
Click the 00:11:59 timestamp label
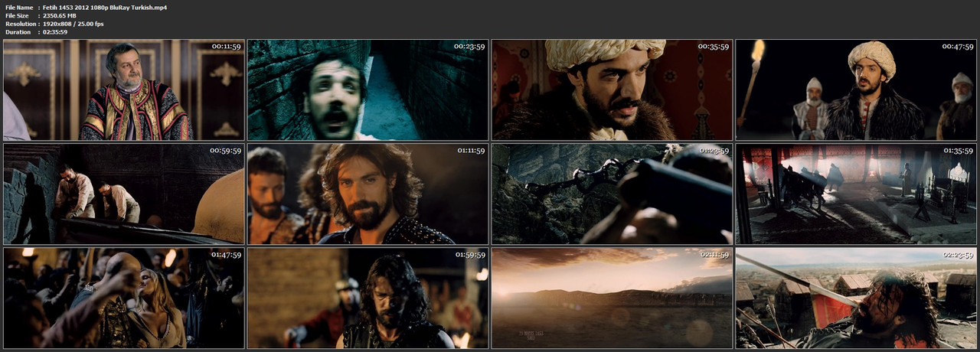tap(226, 47)
